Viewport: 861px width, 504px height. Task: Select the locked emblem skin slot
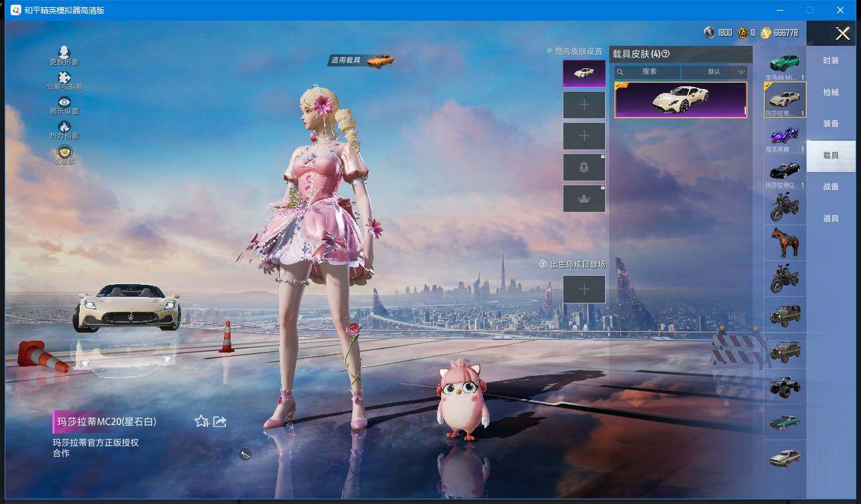click(x=584, y=167)
